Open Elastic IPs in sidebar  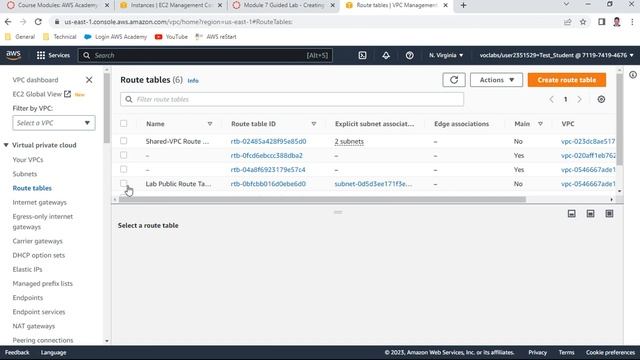[x=27, y=269]
